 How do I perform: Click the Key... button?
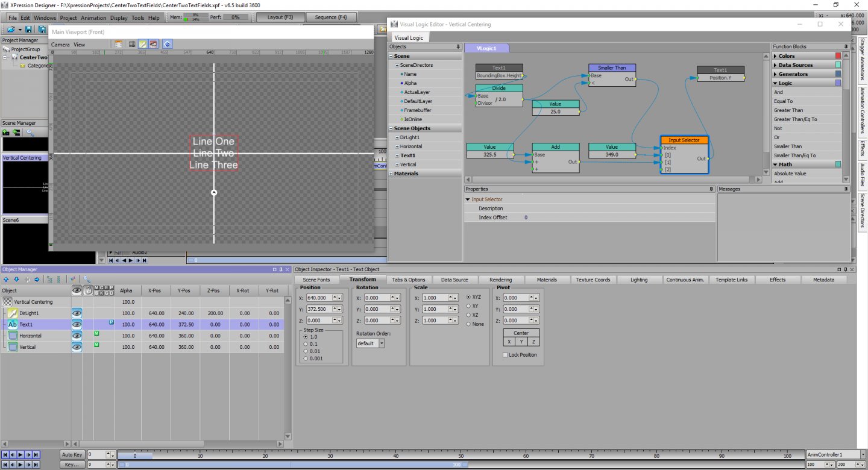coord(72,465)
